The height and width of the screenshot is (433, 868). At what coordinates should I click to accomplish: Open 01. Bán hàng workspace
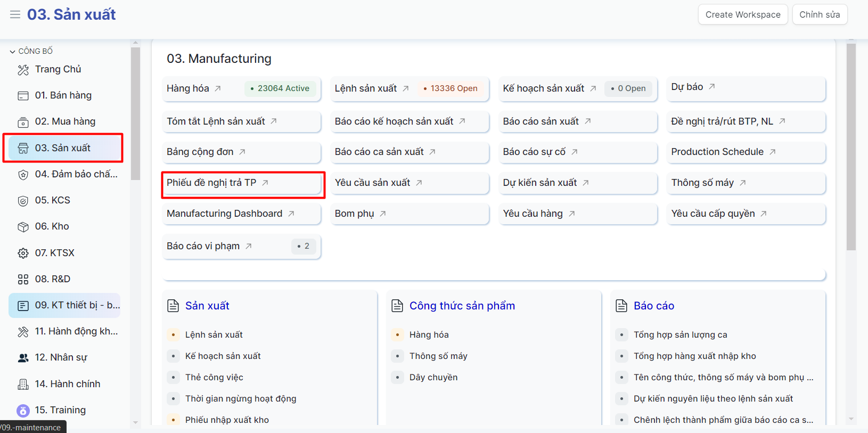63,95
